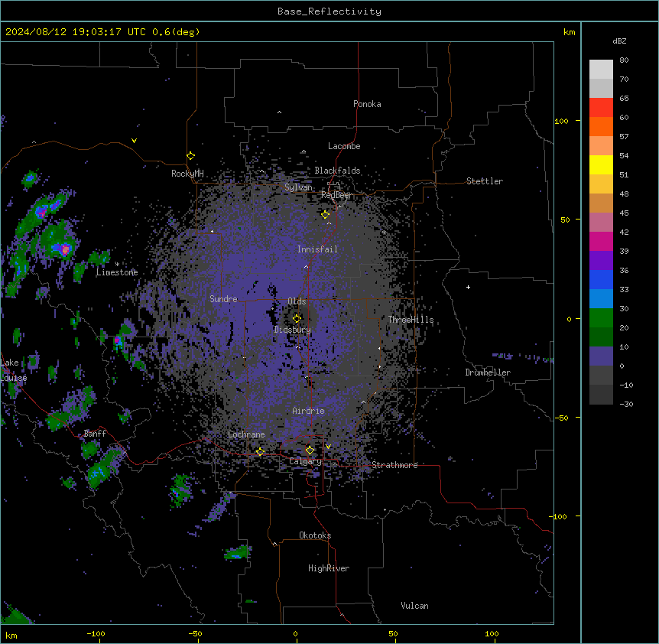
Task: Select the red 60-65 dBZ legend swatch
Action: (x=601, y=108)
